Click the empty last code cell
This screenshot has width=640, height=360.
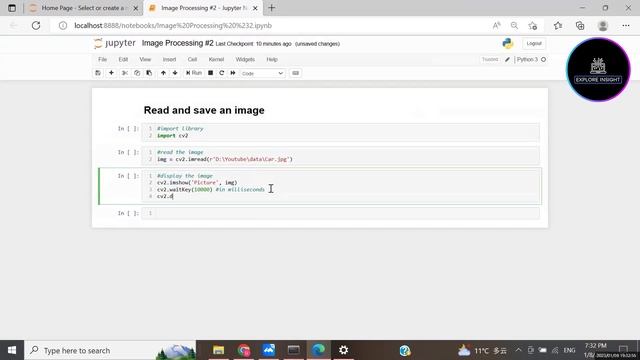(x=340, y=213)
